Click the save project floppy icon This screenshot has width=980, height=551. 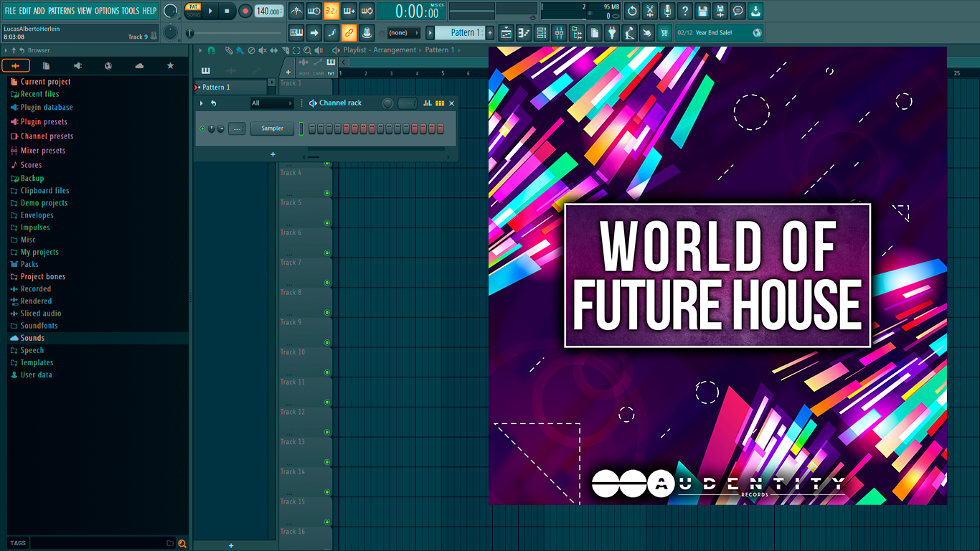702,11
